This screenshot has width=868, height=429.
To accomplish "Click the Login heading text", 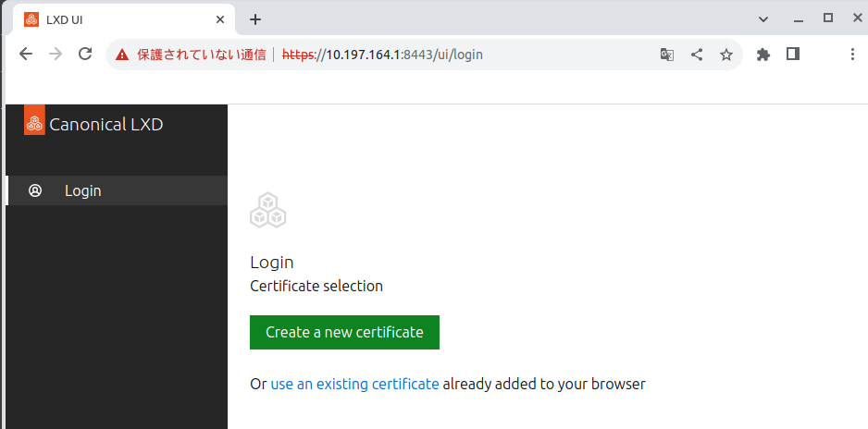I will tap(272, 263).
